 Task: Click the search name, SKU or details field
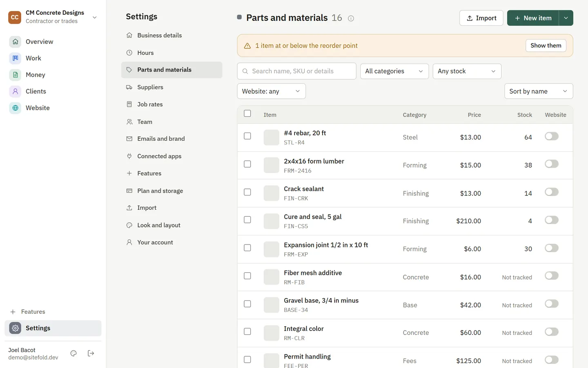297,71
